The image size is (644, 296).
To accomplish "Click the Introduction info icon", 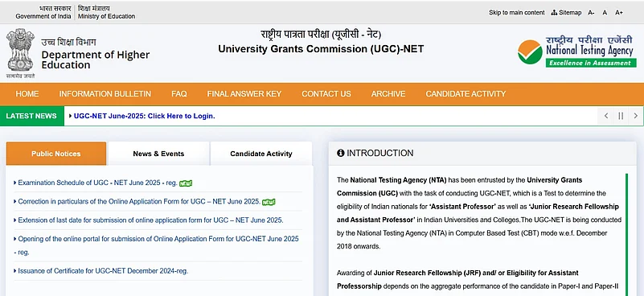I will [340, 153].
